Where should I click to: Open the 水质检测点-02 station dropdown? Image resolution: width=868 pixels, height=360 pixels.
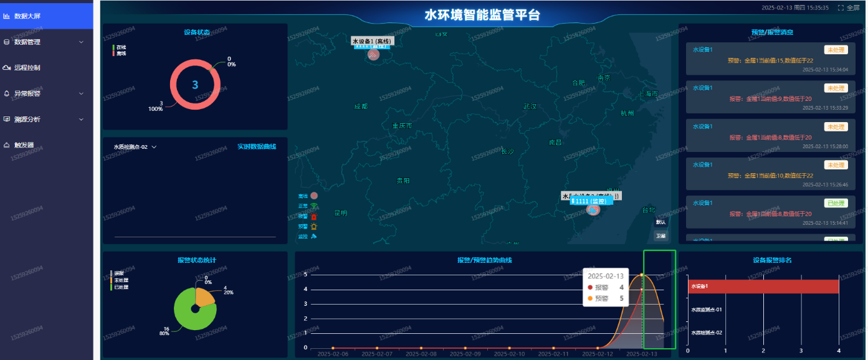135,147
